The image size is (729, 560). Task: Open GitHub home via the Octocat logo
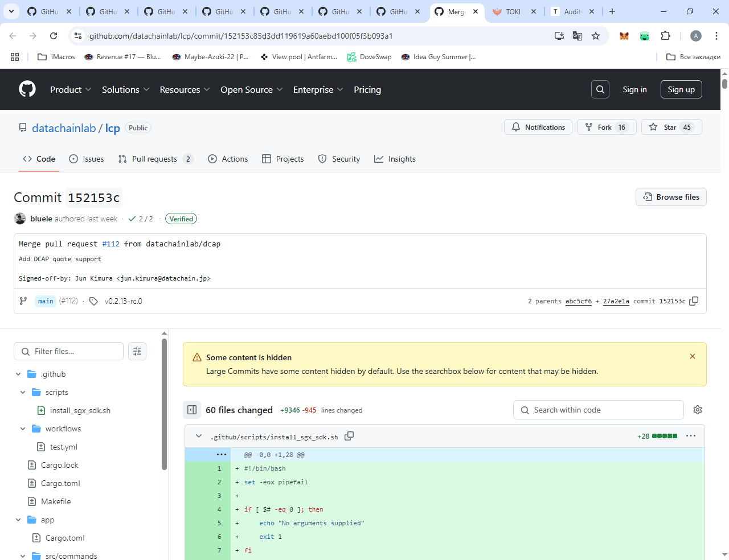tap(27, 89)
